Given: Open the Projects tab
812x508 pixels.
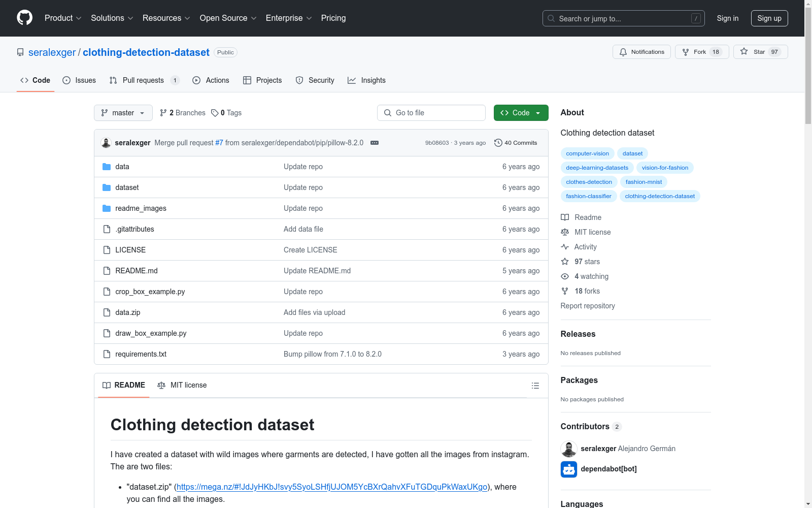Looking at the screenshot, I should click(x=262, y=80).
